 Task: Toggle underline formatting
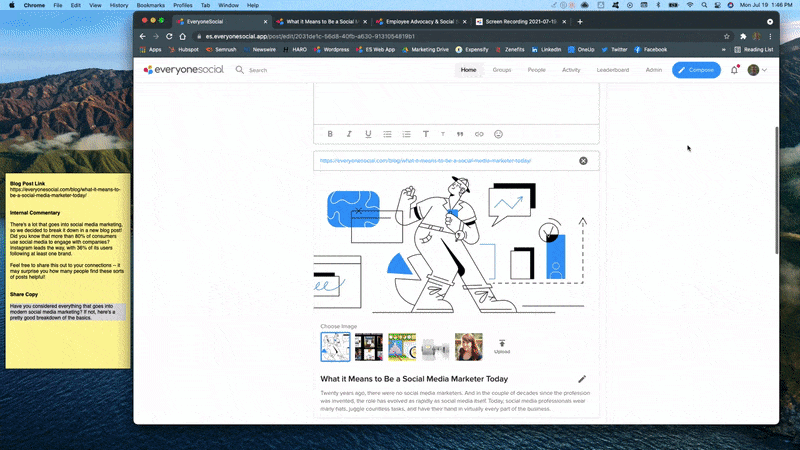(368, 134)
